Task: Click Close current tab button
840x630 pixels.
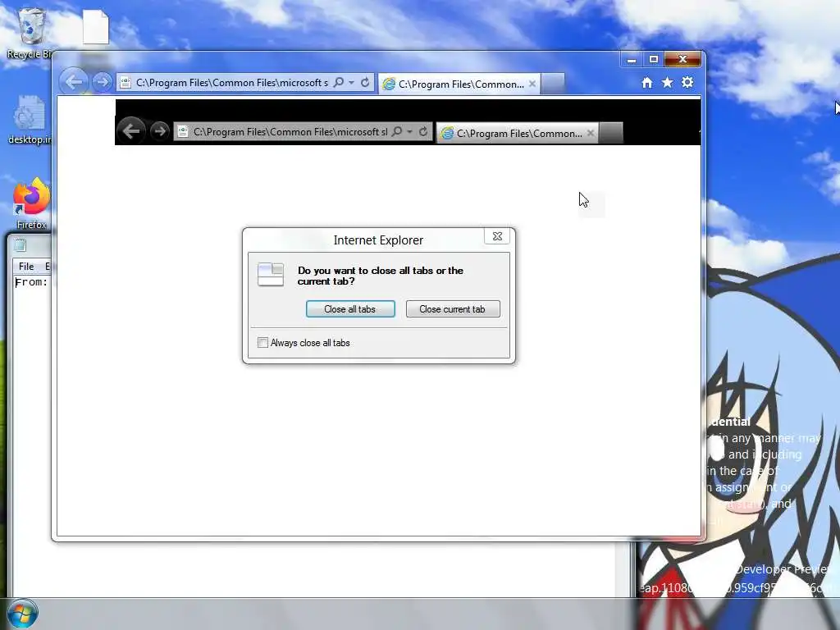Action: 453,309
